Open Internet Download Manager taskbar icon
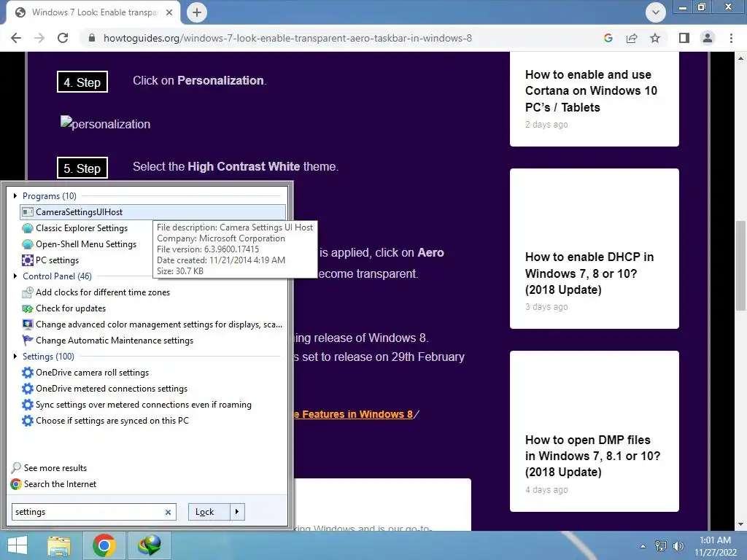Screen dimensions: 747x560 tap(149, 545)
